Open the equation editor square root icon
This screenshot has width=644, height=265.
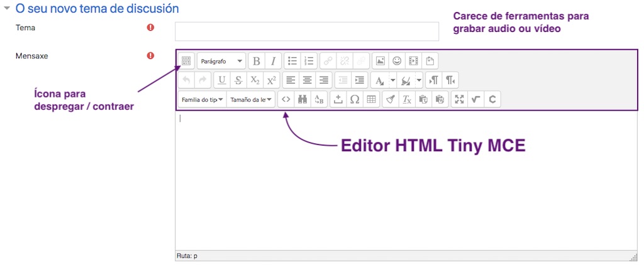475,99
